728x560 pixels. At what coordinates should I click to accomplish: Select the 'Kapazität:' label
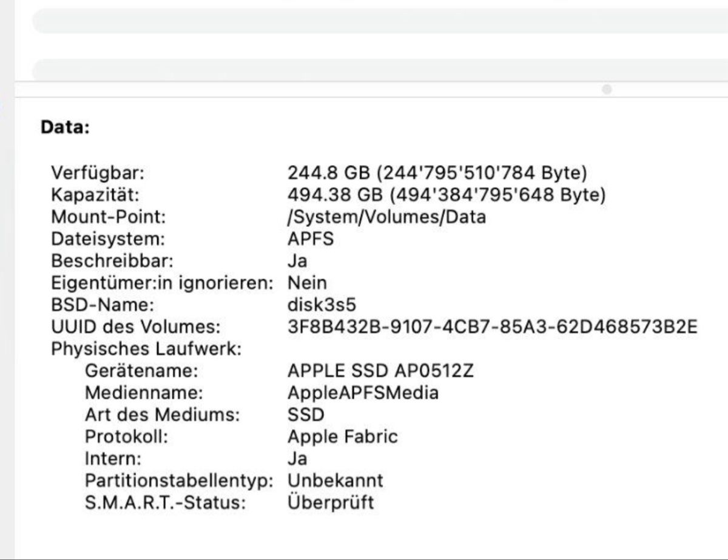pos(95,195)
